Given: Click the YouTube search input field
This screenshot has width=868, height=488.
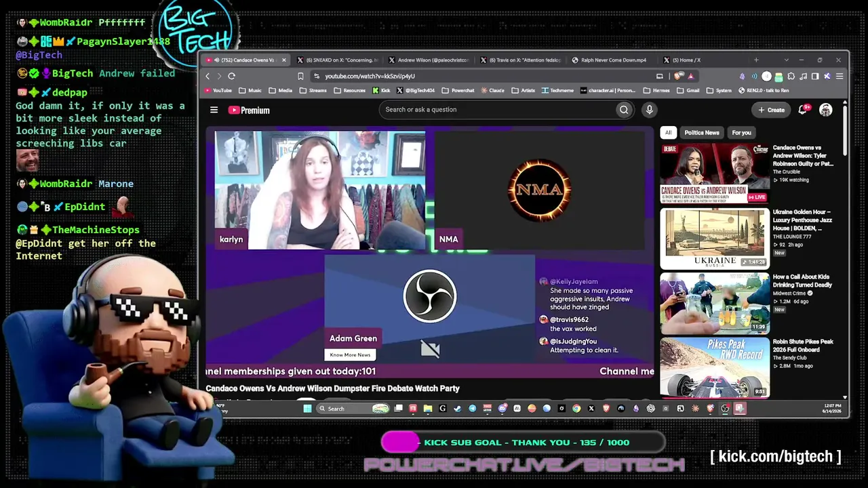Looking at the screenshot, I should pyautogui.click(x=497, y=110).
